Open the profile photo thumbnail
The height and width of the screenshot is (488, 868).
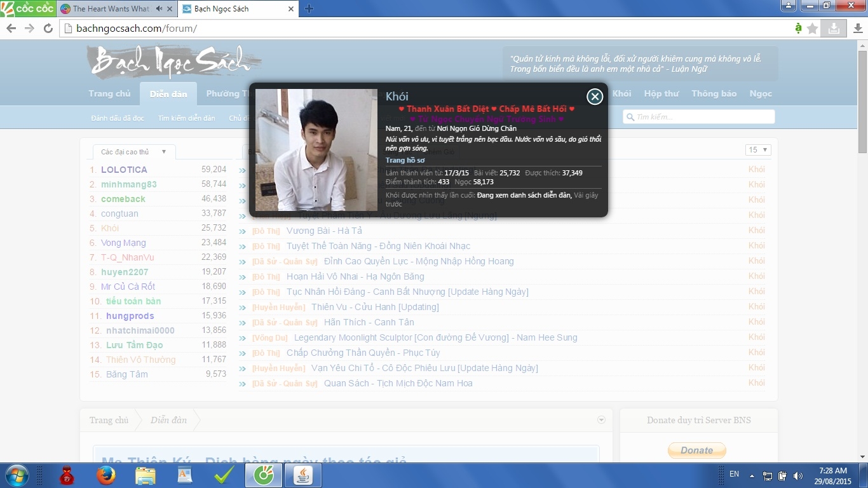coord(316,150)
